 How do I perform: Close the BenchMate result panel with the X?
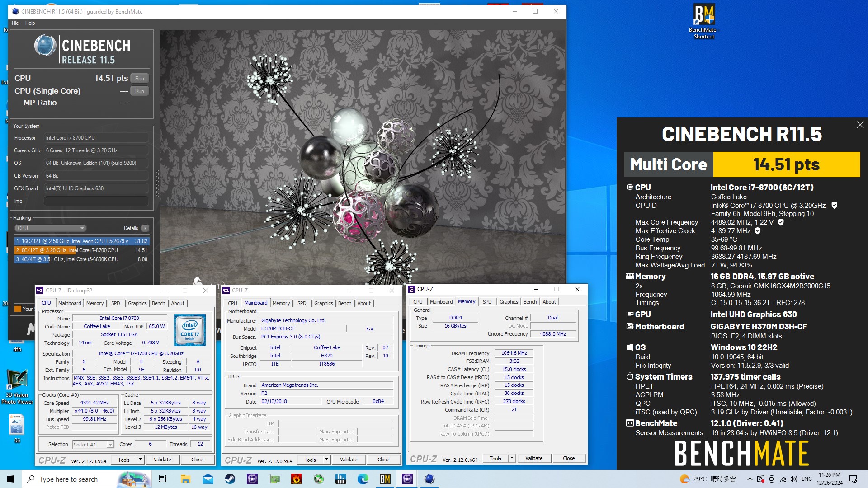(860, 125)
